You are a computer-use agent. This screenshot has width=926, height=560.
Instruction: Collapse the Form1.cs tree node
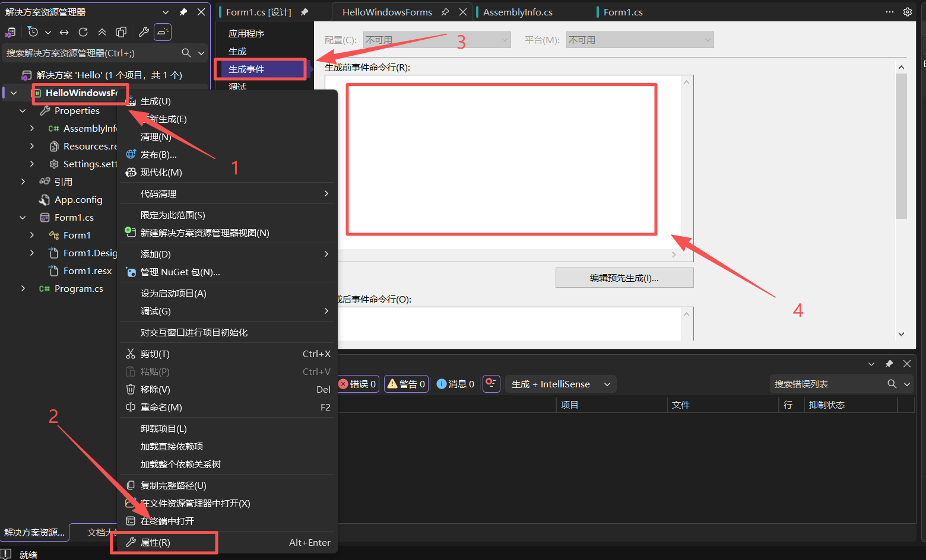point(23,218)
